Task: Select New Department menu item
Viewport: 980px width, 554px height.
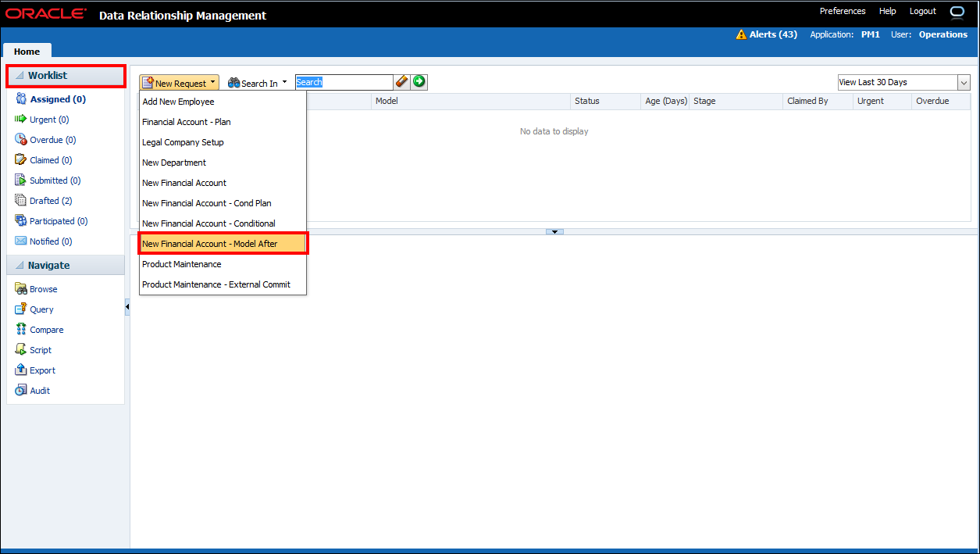Action: [223, 163]
